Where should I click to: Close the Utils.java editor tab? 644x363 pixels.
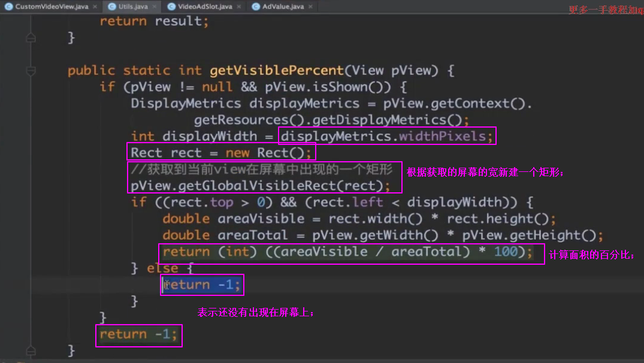[154, 7]
